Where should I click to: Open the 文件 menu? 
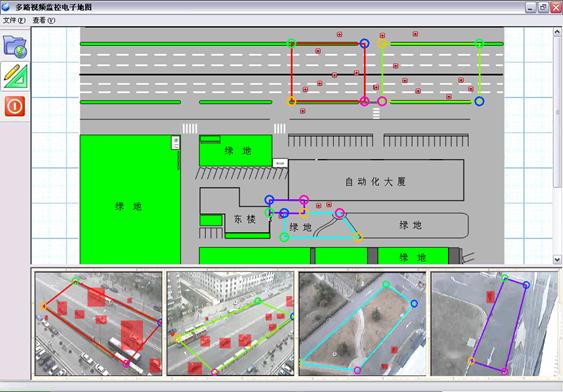click(x=14, y=20)
